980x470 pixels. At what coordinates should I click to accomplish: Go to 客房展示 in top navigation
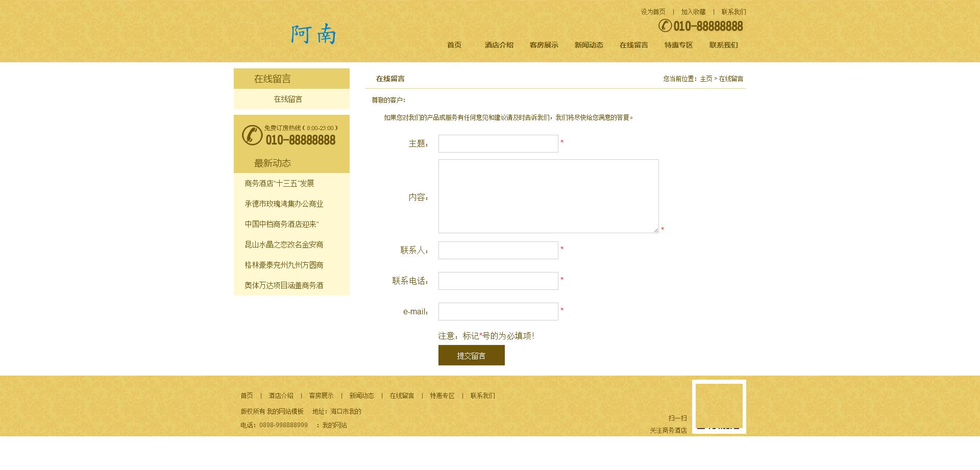coord(544,45)
